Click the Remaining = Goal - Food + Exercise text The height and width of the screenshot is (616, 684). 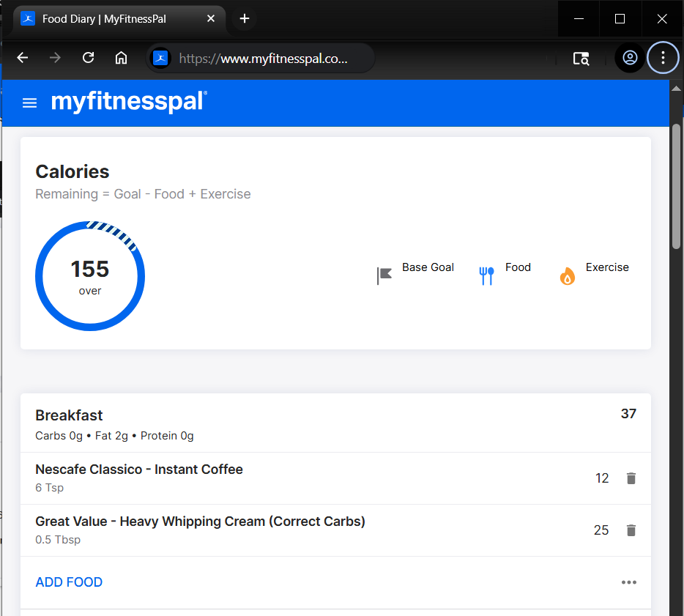[x=143, y=193]
